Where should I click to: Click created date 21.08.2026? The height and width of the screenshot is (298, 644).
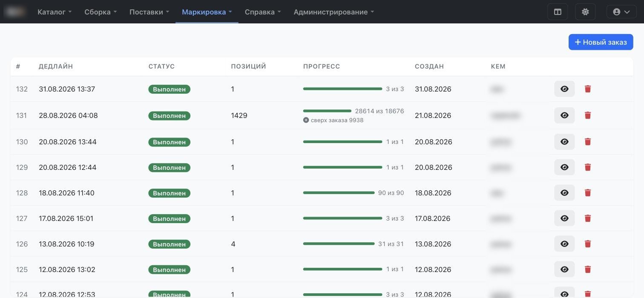(x=433, y=115)
